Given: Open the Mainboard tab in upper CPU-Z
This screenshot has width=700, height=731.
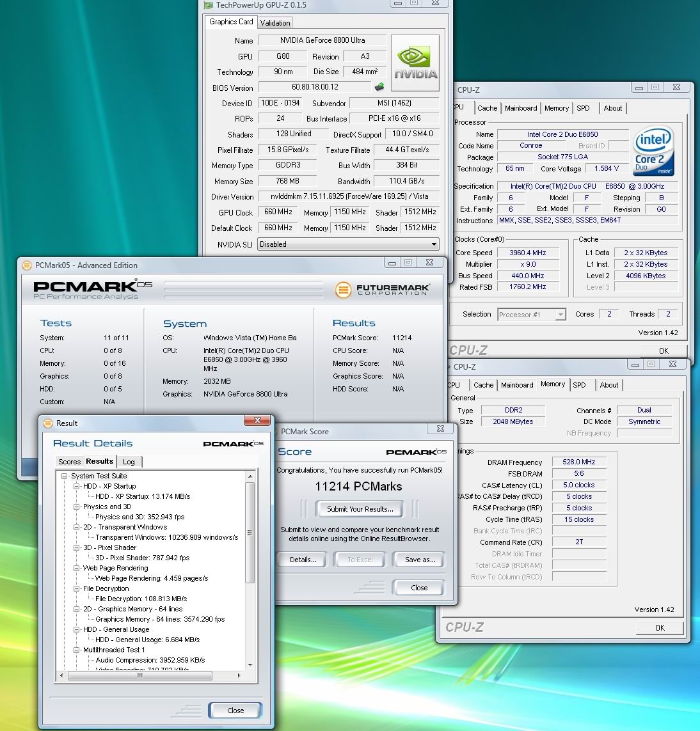Looking at the screenshot, I should coord(521,108).
